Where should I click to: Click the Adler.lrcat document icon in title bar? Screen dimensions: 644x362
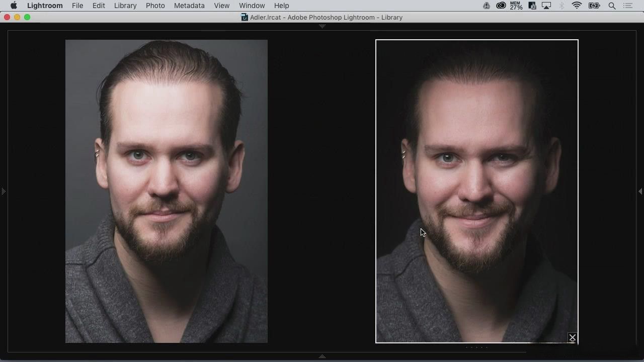245,17
